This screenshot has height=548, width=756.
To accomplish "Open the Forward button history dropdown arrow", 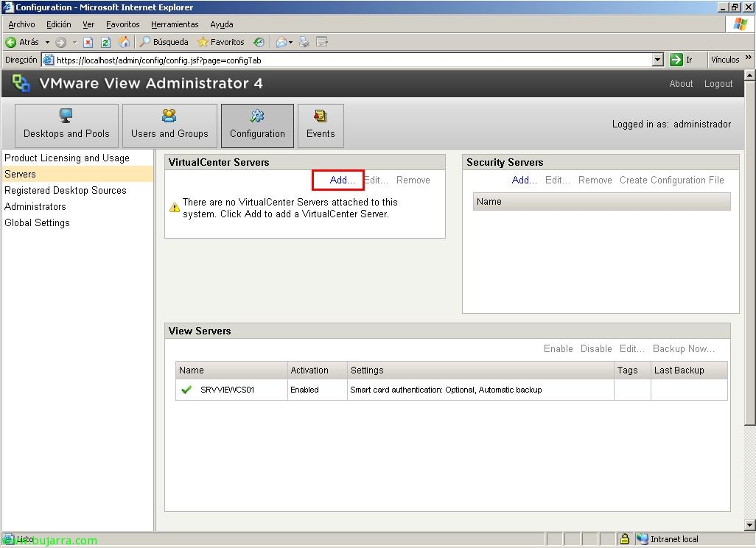I will pos(74,43).
